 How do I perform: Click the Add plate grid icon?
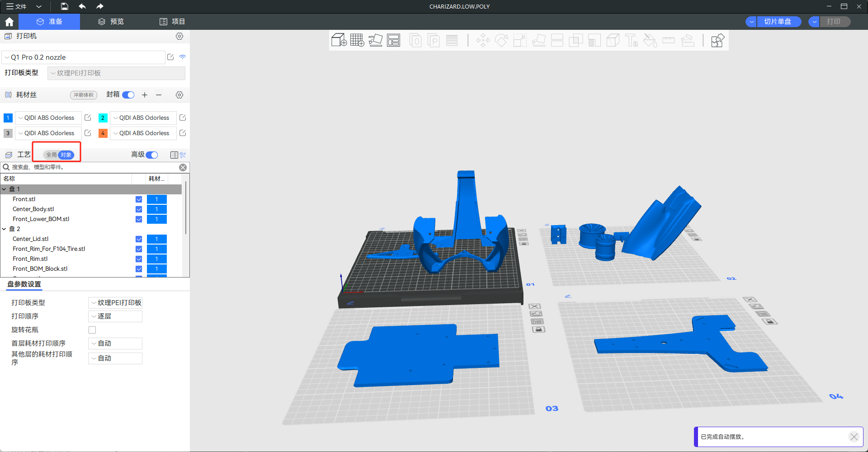[357, 40]
